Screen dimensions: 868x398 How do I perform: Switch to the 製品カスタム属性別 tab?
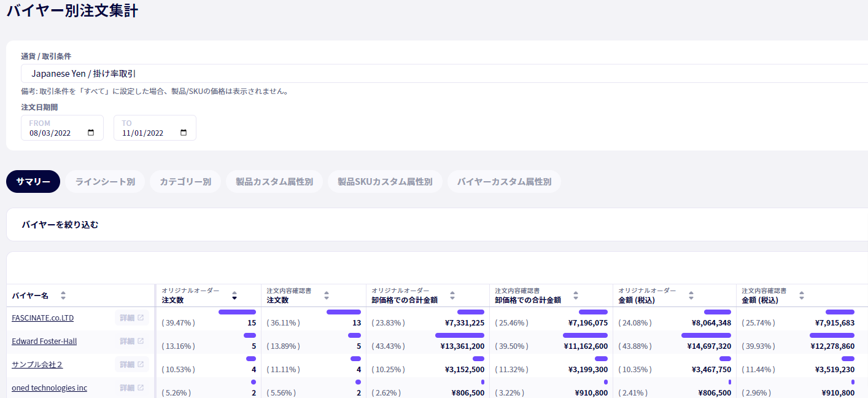pyautogui.click(x=274, y=182)
